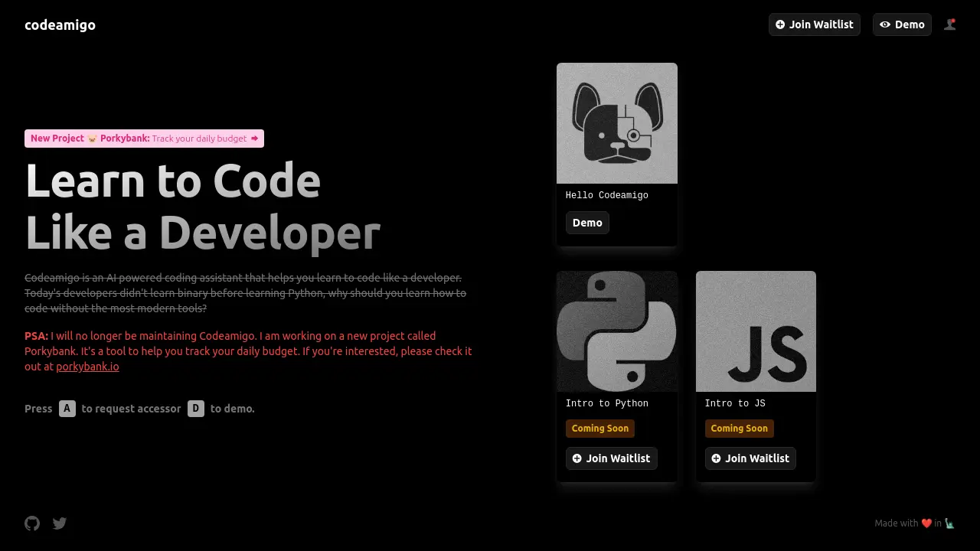This screenshot has height=551, width=980.
Task: Open the Intro to Python logo thumbnail
Action: coord(617,331)
